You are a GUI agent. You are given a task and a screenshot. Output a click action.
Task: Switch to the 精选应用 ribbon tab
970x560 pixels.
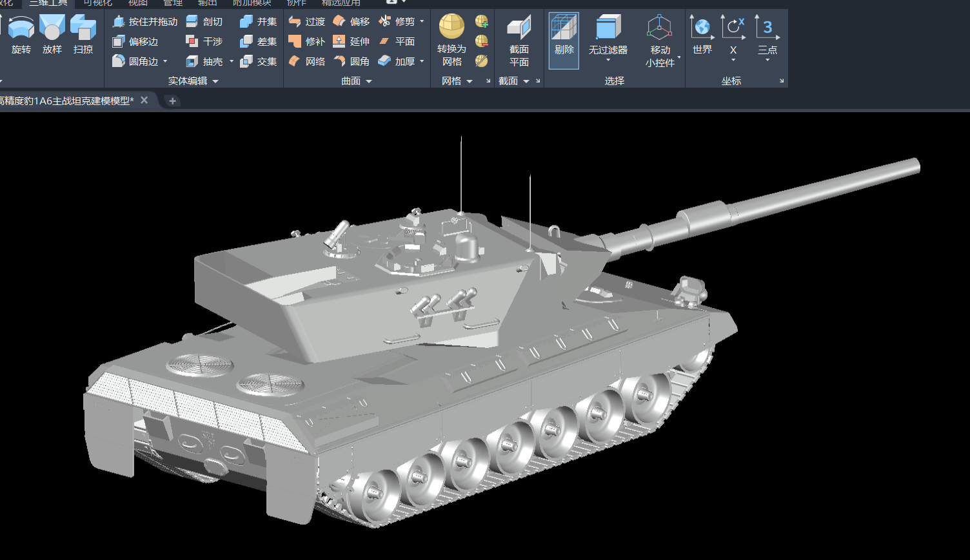tap(341, 3)
